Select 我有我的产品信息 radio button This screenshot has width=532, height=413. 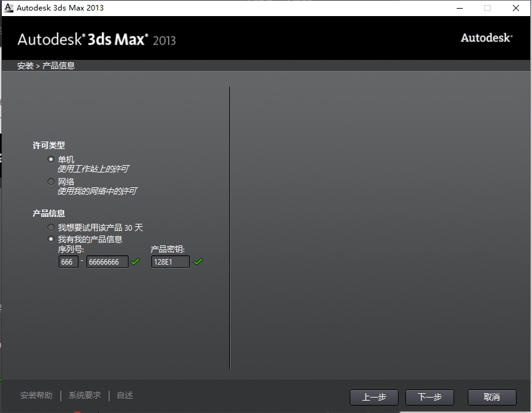point(51,239)
